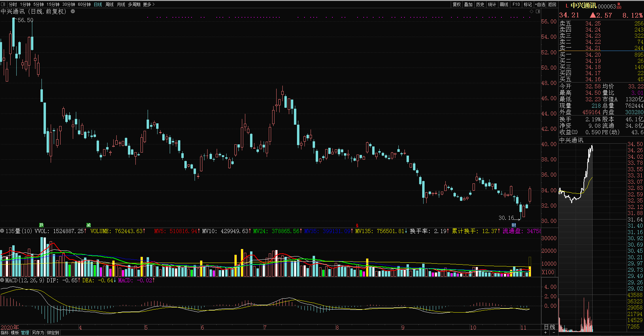
Task: Switch to 15分钟 chart period
Action: [x=53, y=4]
